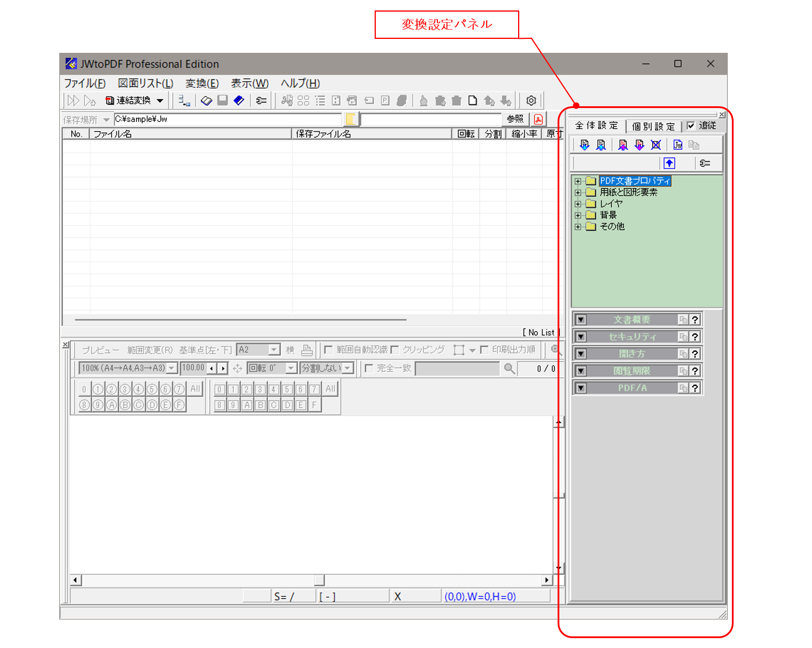Toggle the 追従 checkbox

(691, 125)
